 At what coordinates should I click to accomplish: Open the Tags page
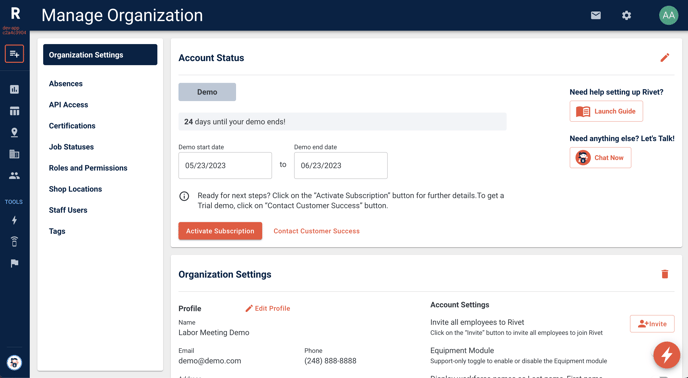point(57,231)
